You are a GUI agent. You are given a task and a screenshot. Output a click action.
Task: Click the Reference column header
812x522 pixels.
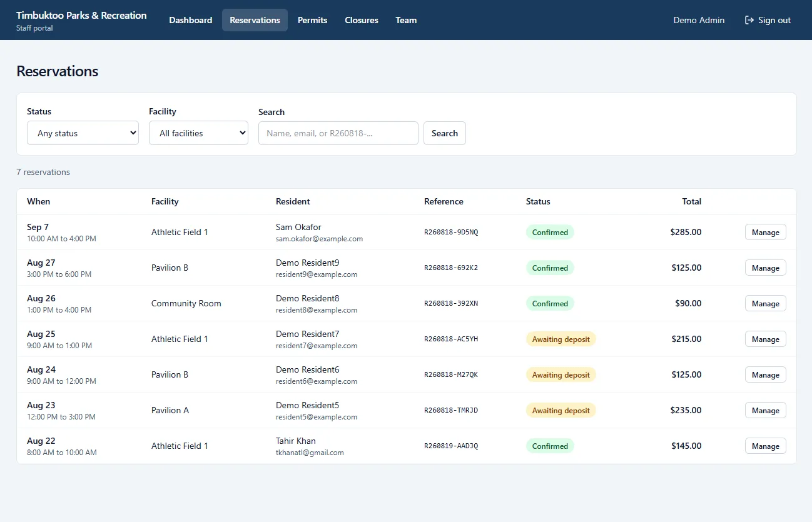click(x=444, y=201)
